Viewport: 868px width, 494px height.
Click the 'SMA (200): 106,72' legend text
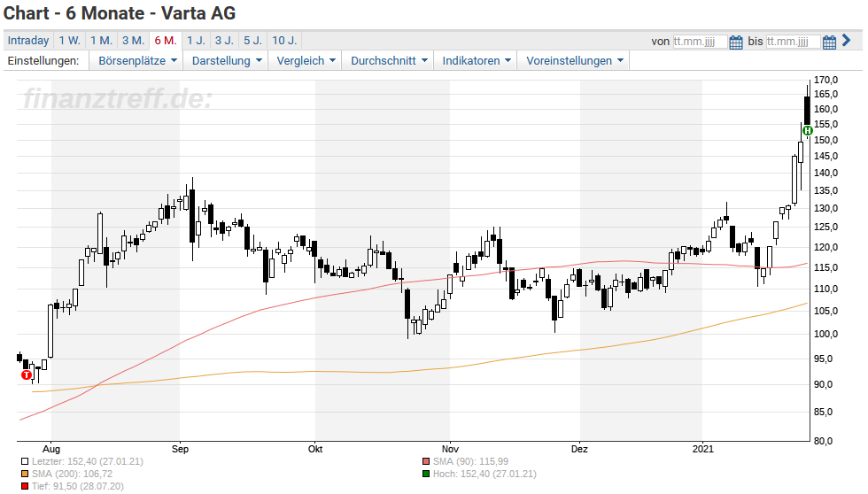pos(72,475)
